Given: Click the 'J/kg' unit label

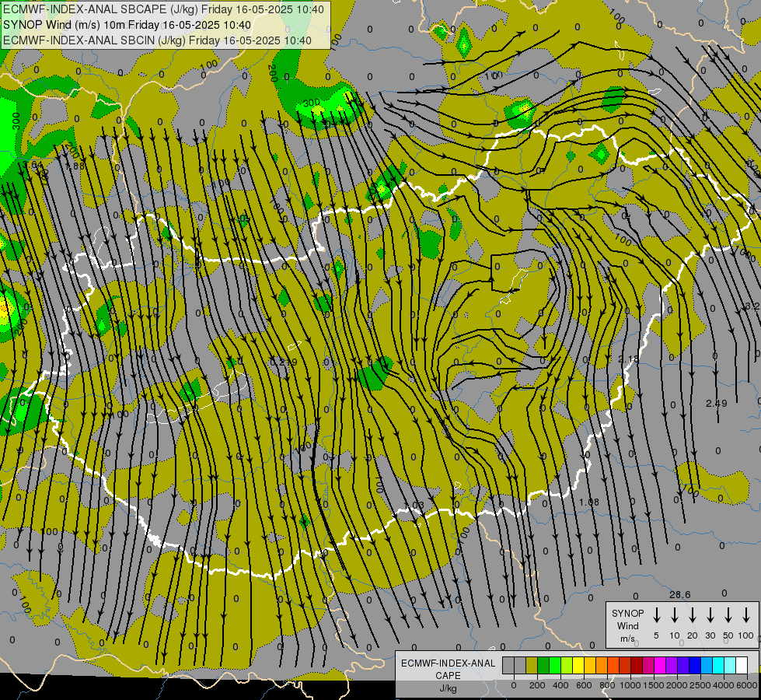Looking at the screenshot, I should click(x=448, y=688).
